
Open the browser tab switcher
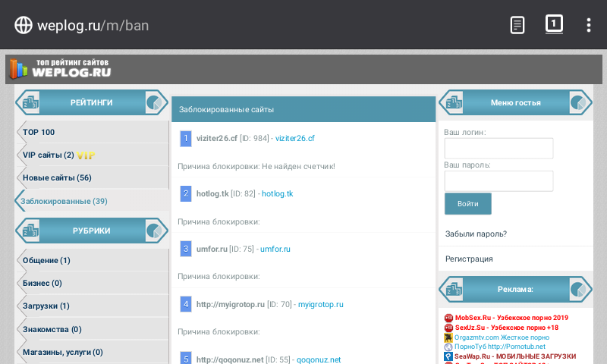click(x=554, y=24)
